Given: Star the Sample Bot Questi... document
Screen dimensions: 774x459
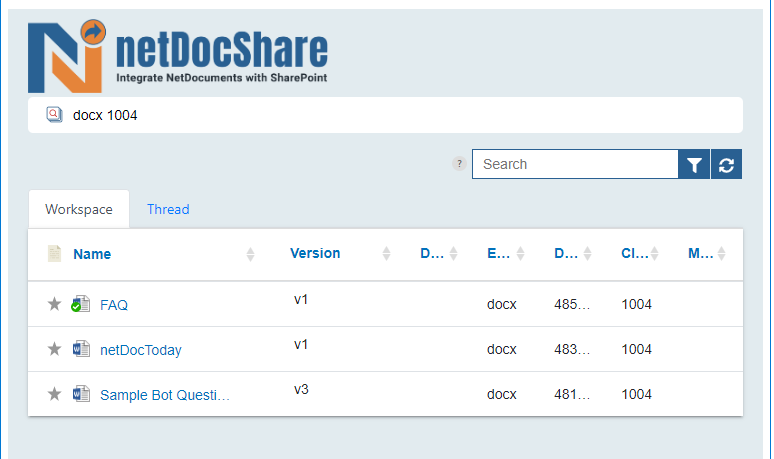Looking at the screenshot, I should pyautogui.click(x=54, y=394).
